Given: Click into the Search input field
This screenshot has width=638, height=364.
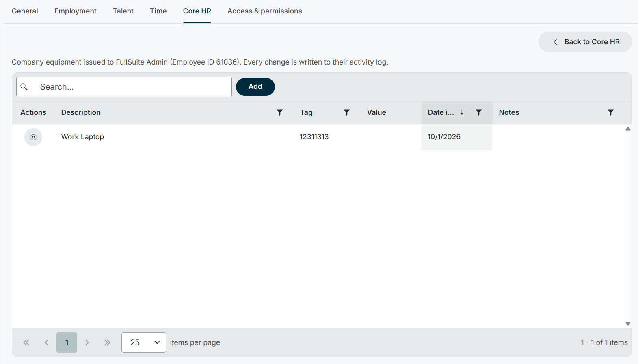Looking at the screenshot, I should tap(132, 87).
